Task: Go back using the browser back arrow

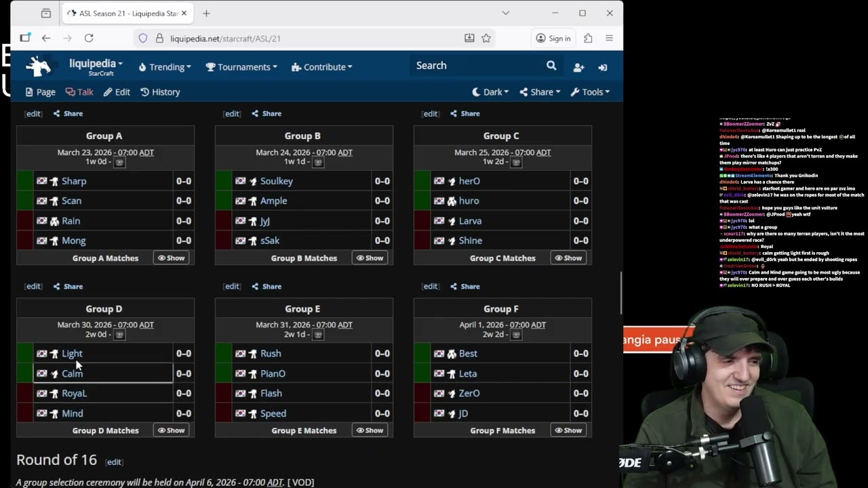Action: coord(45,38)
